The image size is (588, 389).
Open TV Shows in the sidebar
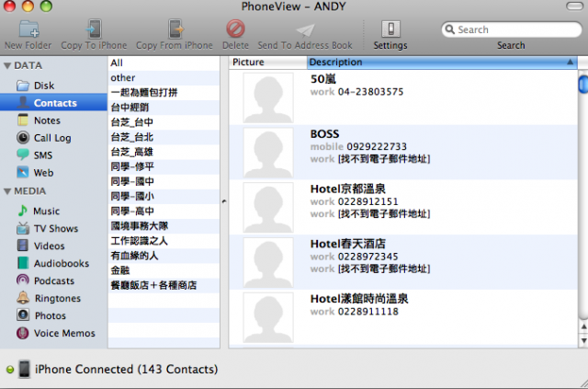tap(53, 228)
